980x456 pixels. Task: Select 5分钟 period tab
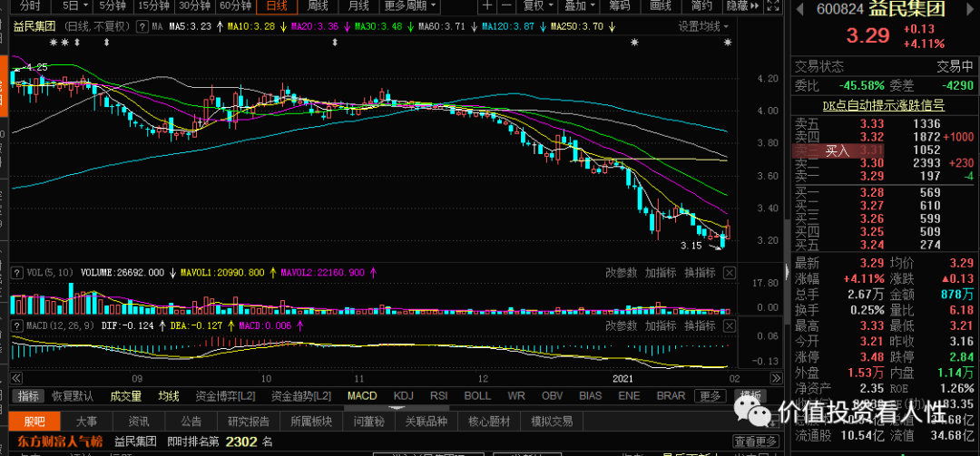[x=113, y=6]
